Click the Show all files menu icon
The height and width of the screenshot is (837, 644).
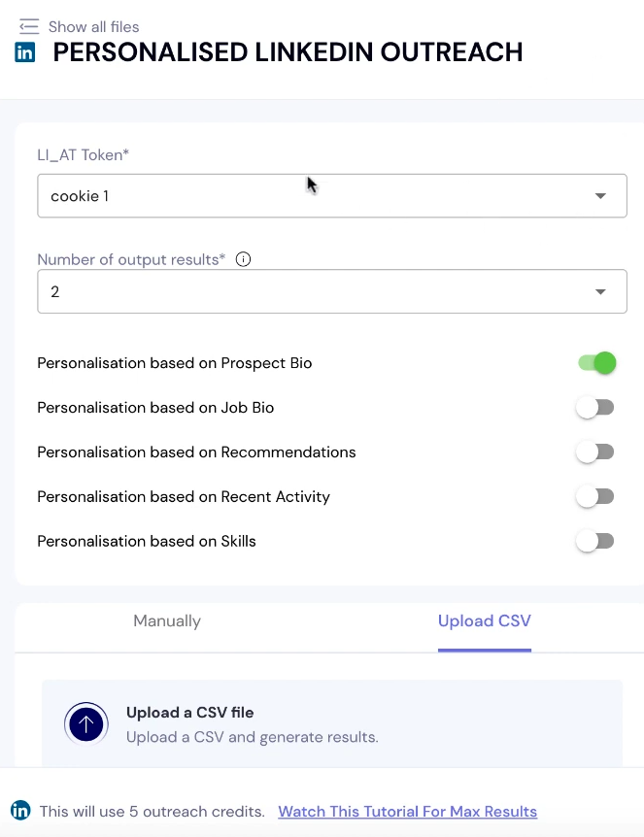coord(29,26)
